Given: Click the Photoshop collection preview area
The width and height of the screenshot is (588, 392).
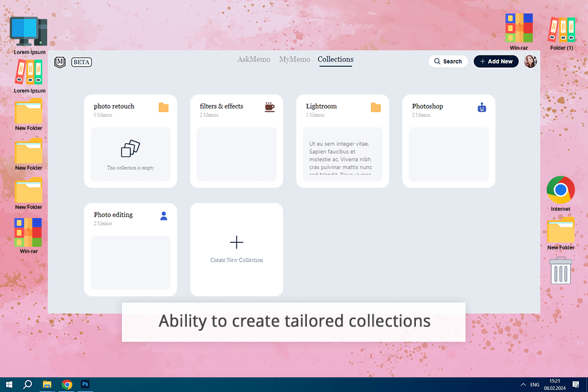Looking at the screenshot, I should (449, 154).
